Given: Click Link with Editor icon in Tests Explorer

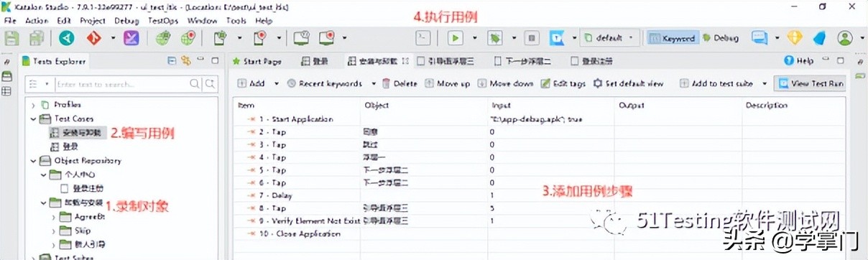Looking at the screenshot, I should tap(185, 61).
